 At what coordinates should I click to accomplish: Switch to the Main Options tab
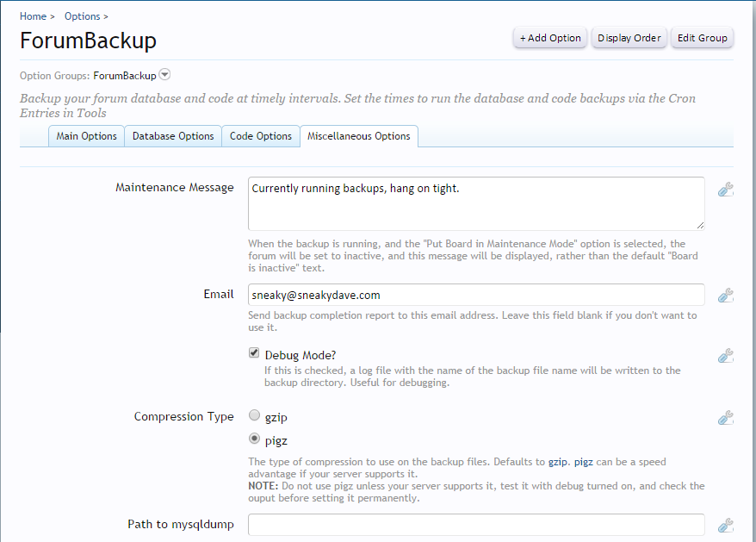(86, 135)
